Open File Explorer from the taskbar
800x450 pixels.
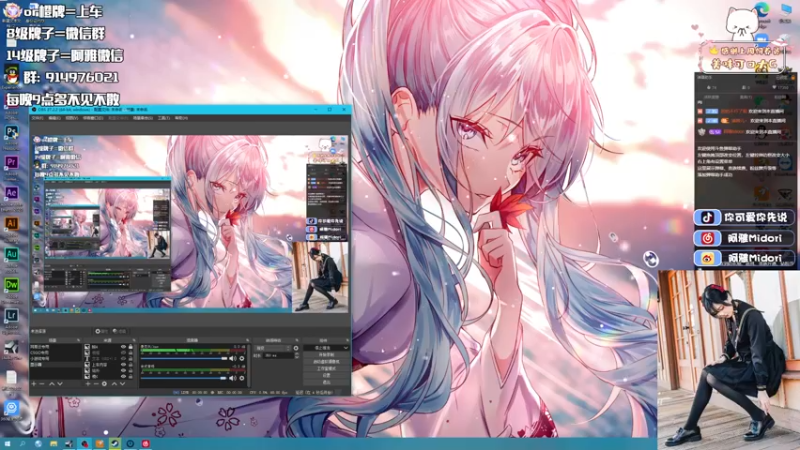coord(54,444)
